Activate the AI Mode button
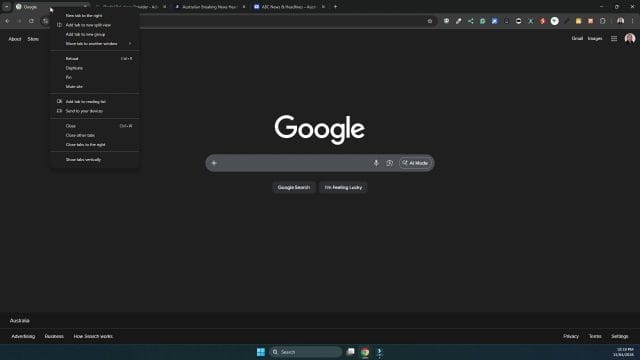The image size is (640, 360). coord(415,163)
